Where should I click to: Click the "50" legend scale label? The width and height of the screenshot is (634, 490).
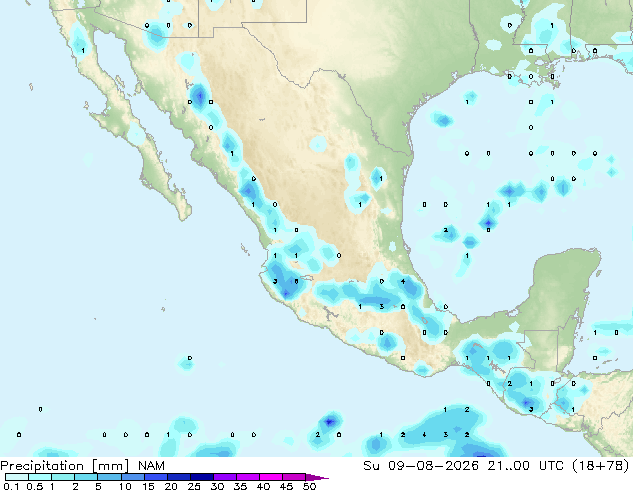[309, 486]
